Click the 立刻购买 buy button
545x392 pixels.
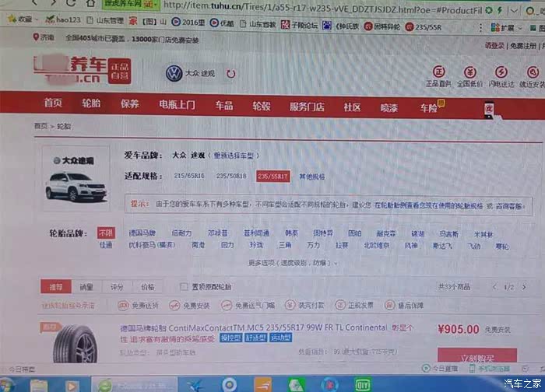point(476,356)
